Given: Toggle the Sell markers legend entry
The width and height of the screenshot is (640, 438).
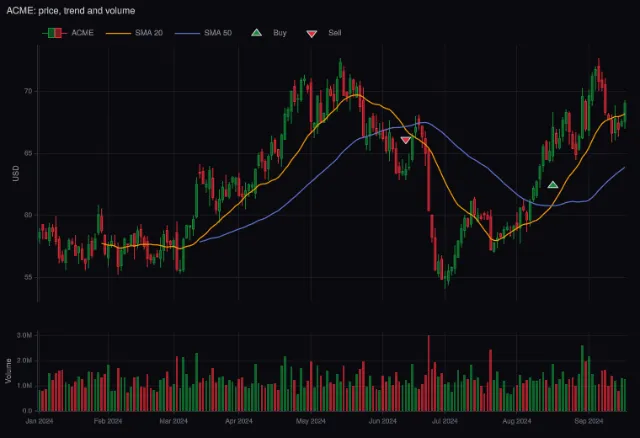Looking at the screenshot, I should (x=323, y=33).
